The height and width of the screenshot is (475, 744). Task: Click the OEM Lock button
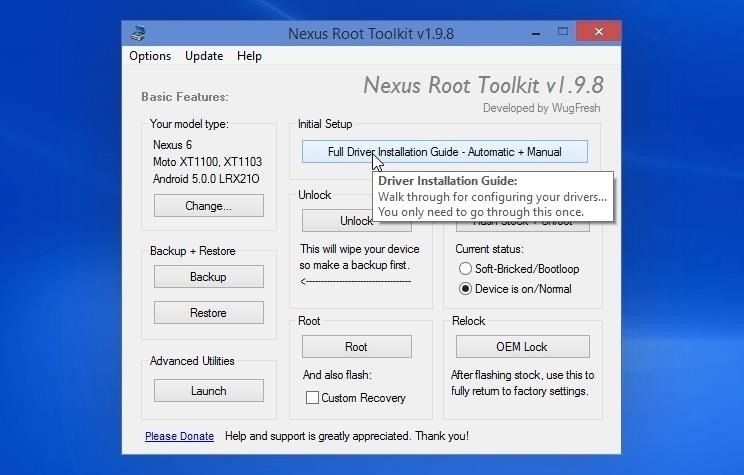click(522, 347)
